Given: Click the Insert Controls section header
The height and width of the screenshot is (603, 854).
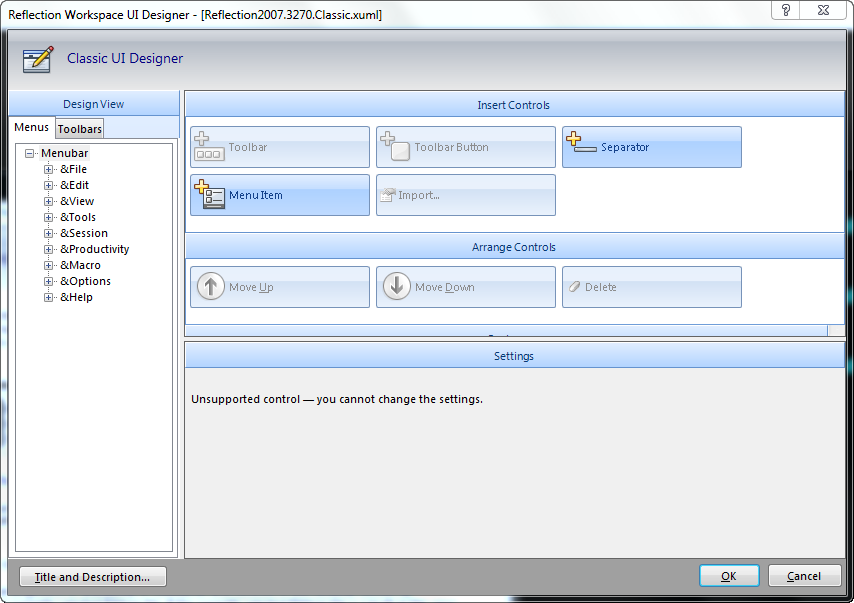Looking at the screenshot, I should pos(514,105).
